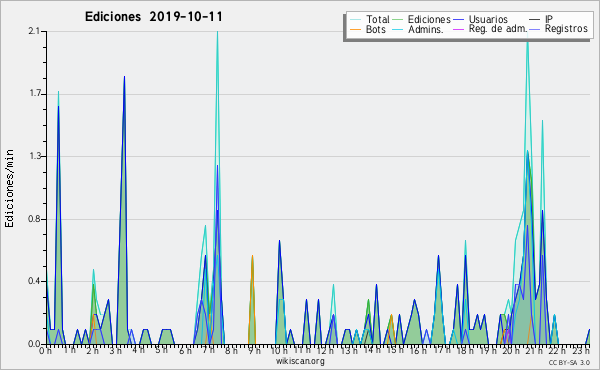Click the 'IP' legend label
600x370 pixels.
[549, 19]
